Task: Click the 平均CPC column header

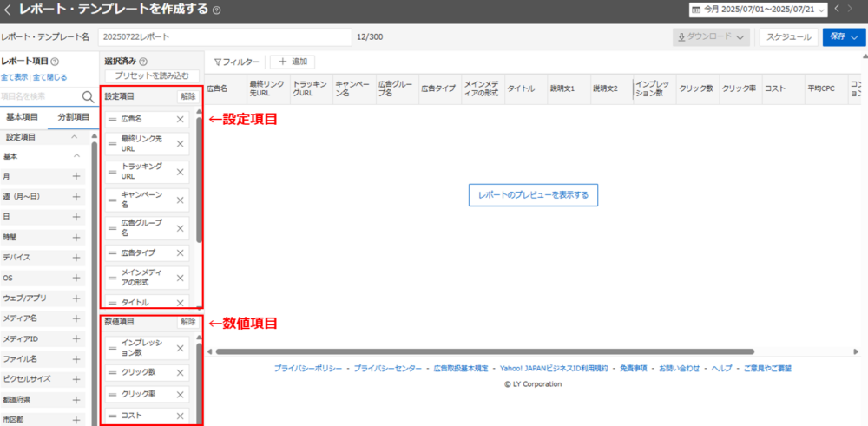Action: pyautogui.click(x=825, y=88)
